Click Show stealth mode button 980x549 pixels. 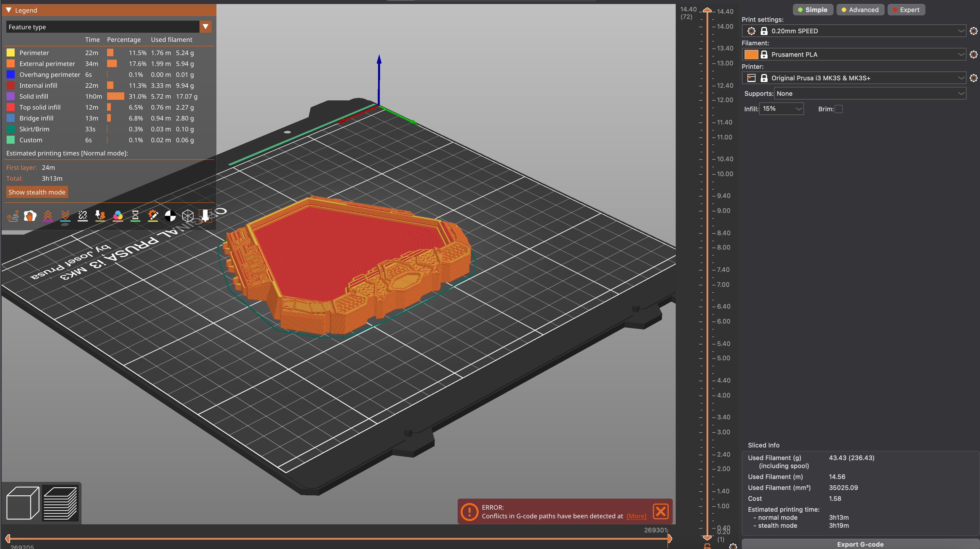[37, 192]
